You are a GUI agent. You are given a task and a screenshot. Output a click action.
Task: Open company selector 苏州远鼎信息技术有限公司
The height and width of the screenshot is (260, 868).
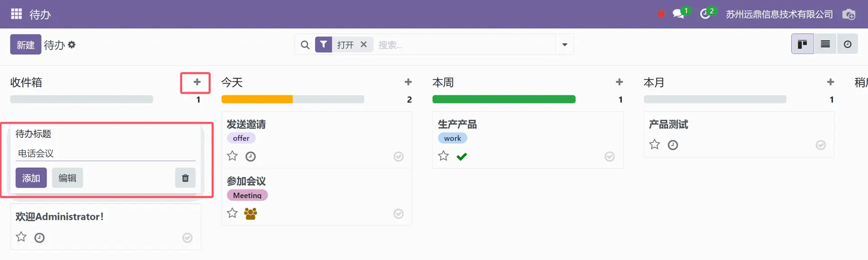point(779,14)
